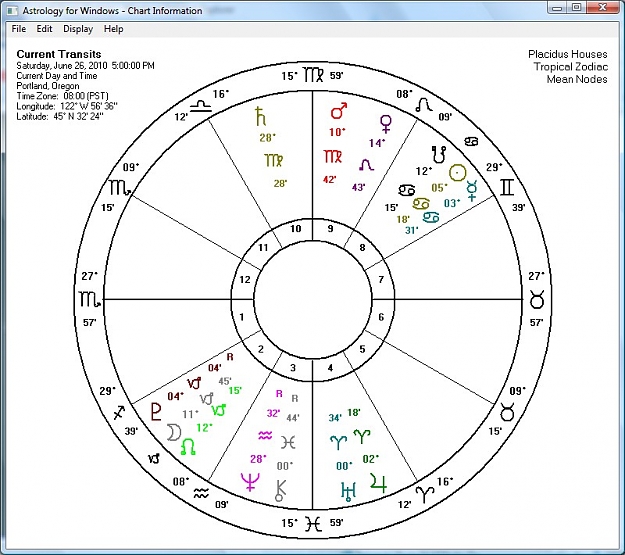Select the Gemini sign on the outer ring
Viewport: 625px width, 555px height.
point(507,187)
